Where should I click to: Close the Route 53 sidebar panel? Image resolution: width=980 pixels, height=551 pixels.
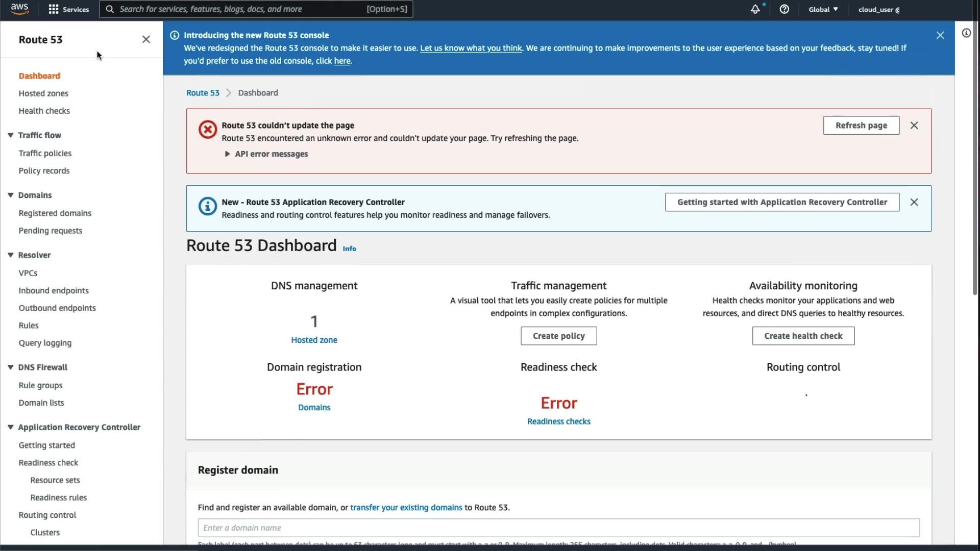point(146,39)
